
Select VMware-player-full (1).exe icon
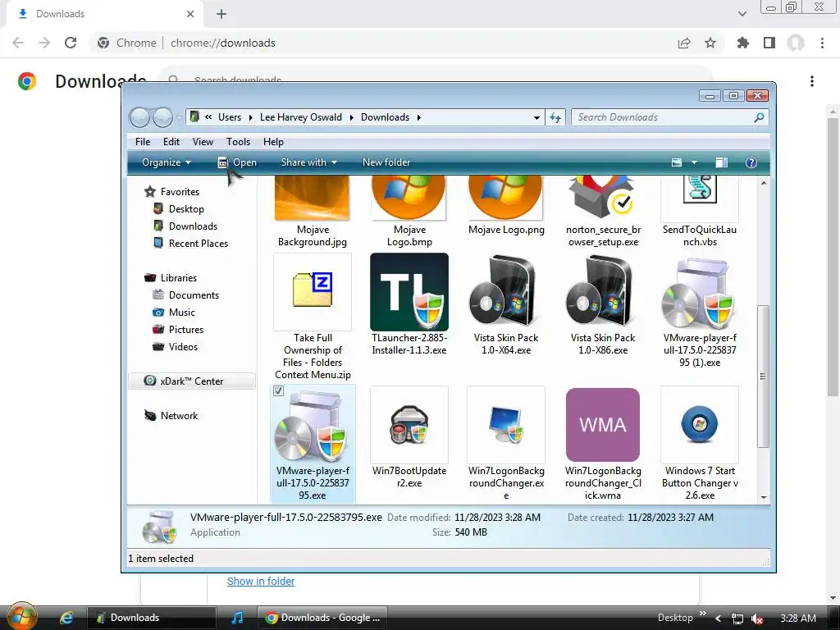pos(700,294)
